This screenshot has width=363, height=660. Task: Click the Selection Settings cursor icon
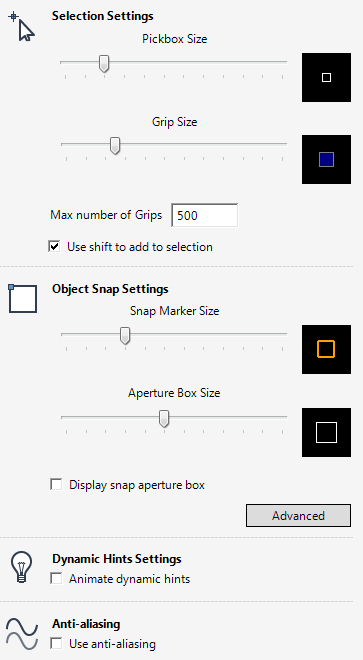pyautogui.click(x=21, y=27)
